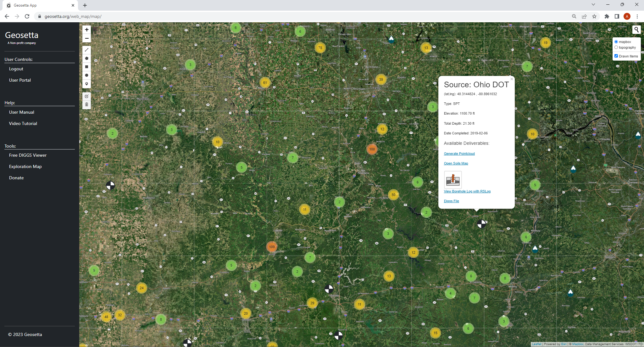Viewport: 644px width, 347px height.
Task: Open the tab search dropdown arrow
Action: 593,5
